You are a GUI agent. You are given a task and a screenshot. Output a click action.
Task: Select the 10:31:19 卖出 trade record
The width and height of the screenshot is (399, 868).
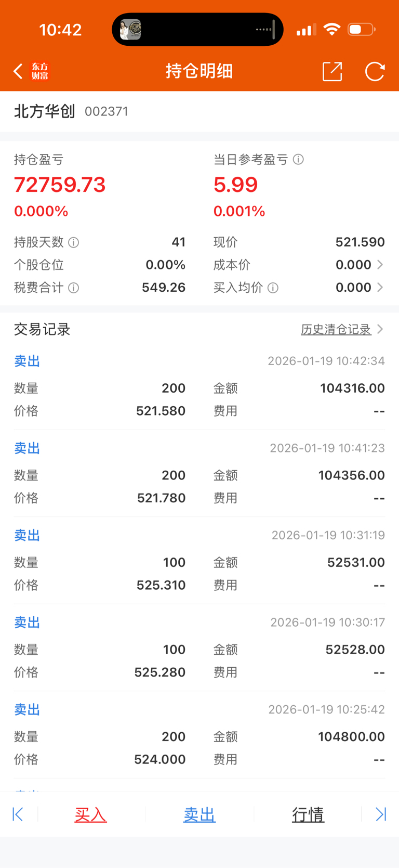click(199, 561)
